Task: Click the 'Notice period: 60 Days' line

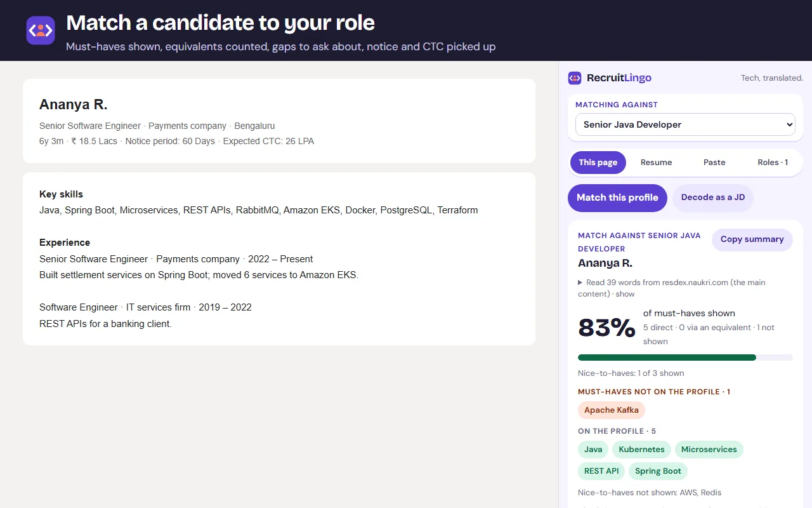Action: (176, 141)
